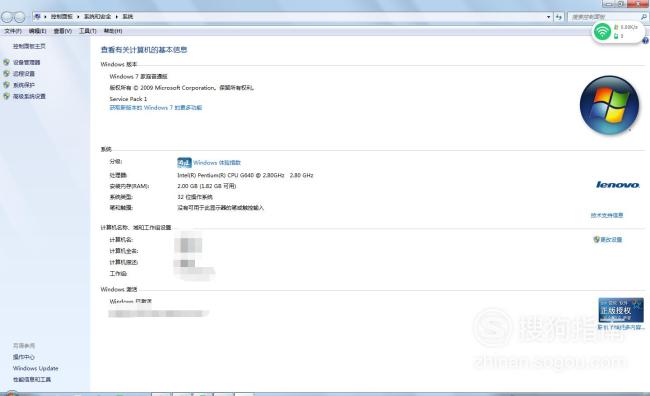Screen dimensions: 650x396
Task: Click the 2009 Microsoft Corporation copyright line
Action: (x=182, y=87)
